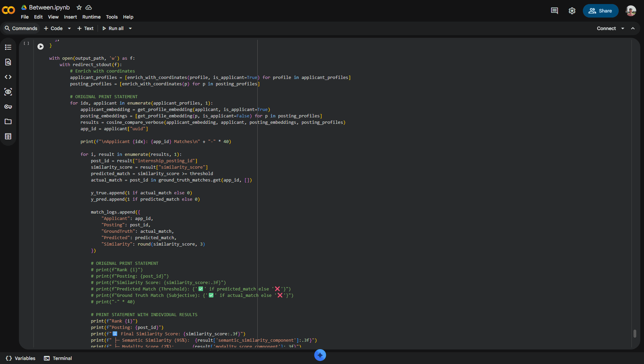Open the Runtime menu
This screenshot has width=644, height=364.
pos(91,17)
